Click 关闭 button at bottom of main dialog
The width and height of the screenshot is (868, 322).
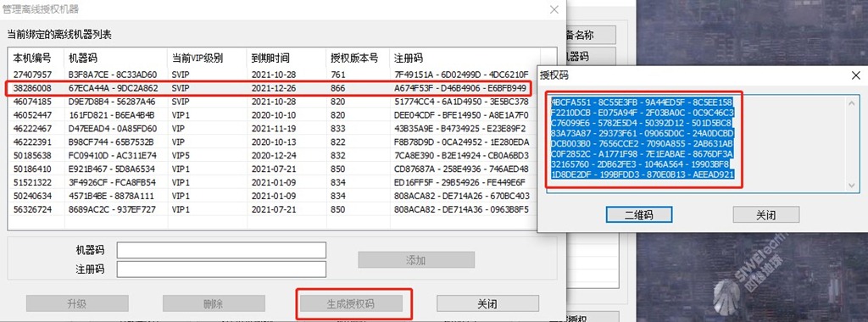click(x=487, y=303)
